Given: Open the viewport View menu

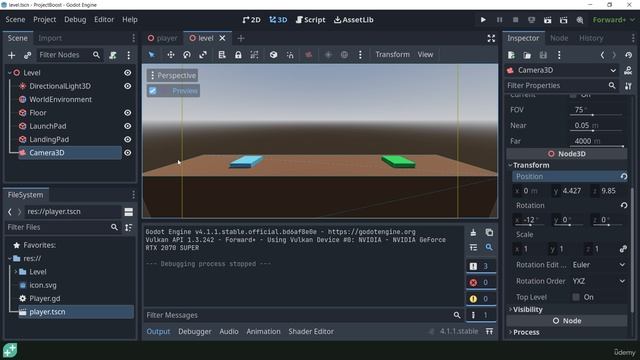Looking at the screenshot, I should [x=425, y=55].
